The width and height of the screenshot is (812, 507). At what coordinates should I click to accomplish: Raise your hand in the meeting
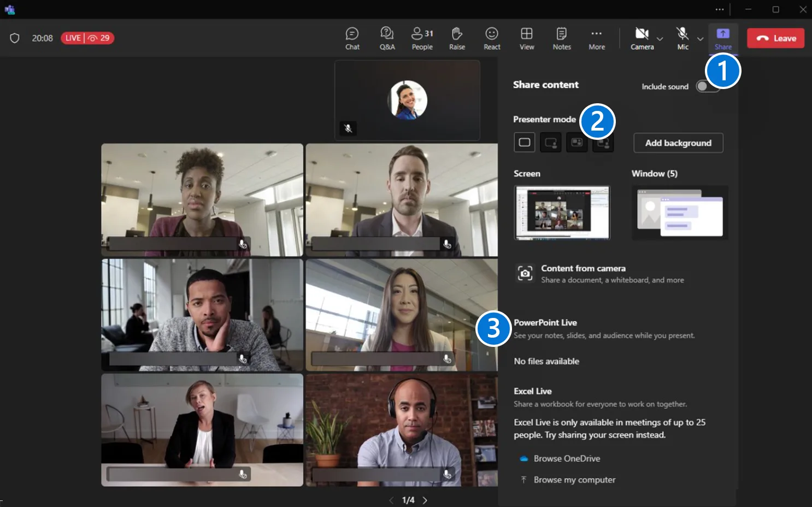tap(457, 38)
